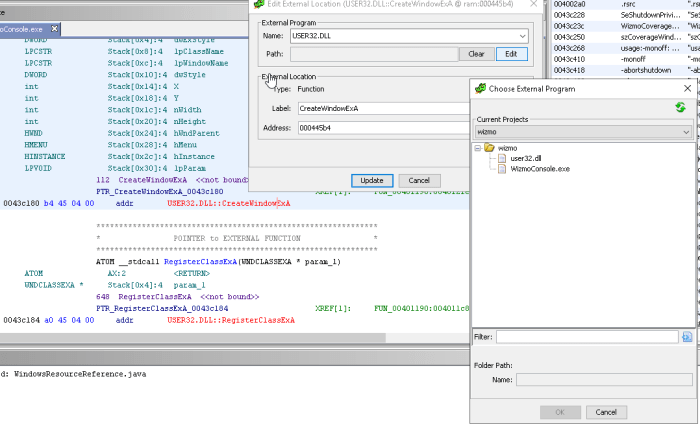Click the Folder Path Name field

[604, 380]
